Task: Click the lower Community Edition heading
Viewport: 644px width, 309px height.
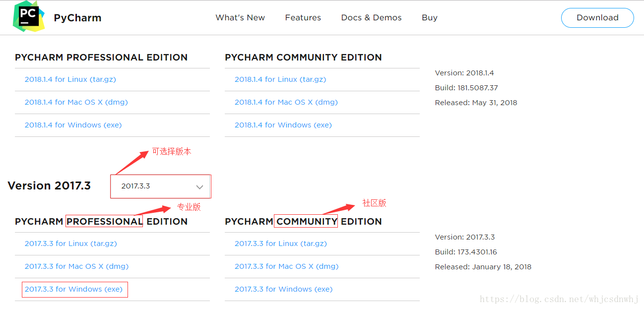Action: pyautogui.click(x=303, y=222)
